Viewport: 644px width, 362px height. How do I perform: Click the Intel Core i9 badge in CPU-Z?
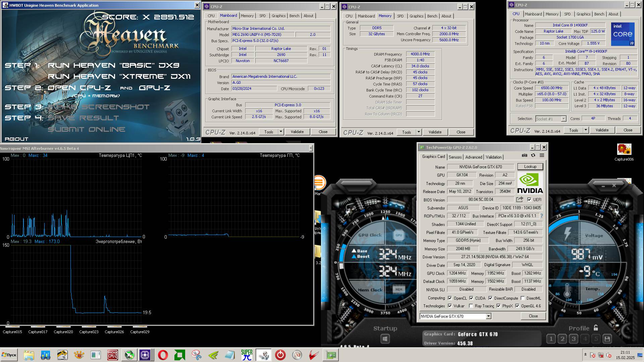623,34
